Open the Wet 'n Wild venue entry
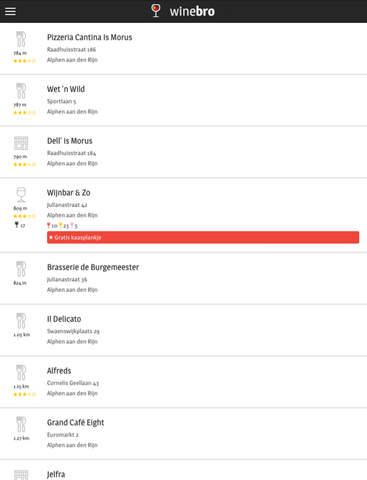This screenshot has width=367, height=480. coord(183,100)
